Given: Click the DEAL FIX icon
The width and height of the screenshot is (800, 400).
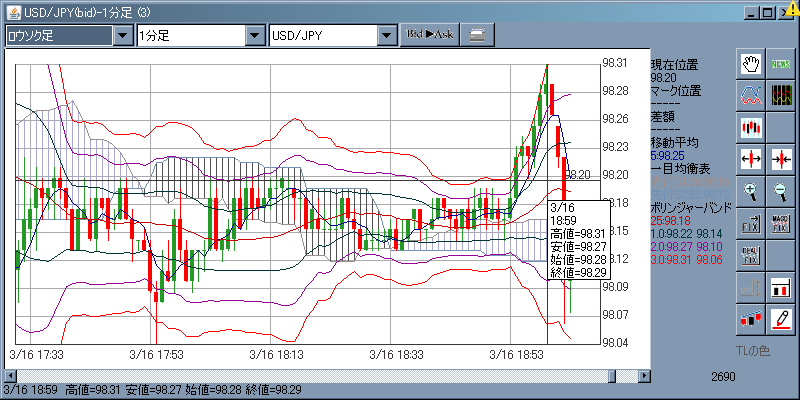Looking at the screenshot, I should (x=751, y=254).
